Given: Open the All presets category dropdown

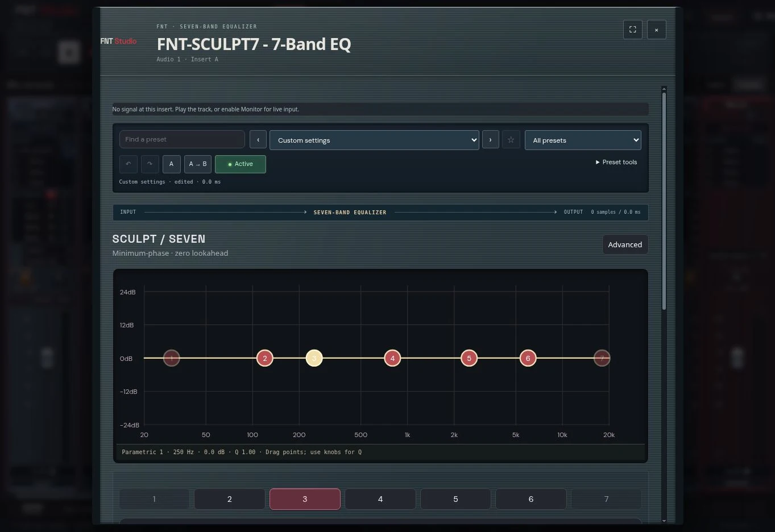Looking at the screenshot, I should coord(583,140).
